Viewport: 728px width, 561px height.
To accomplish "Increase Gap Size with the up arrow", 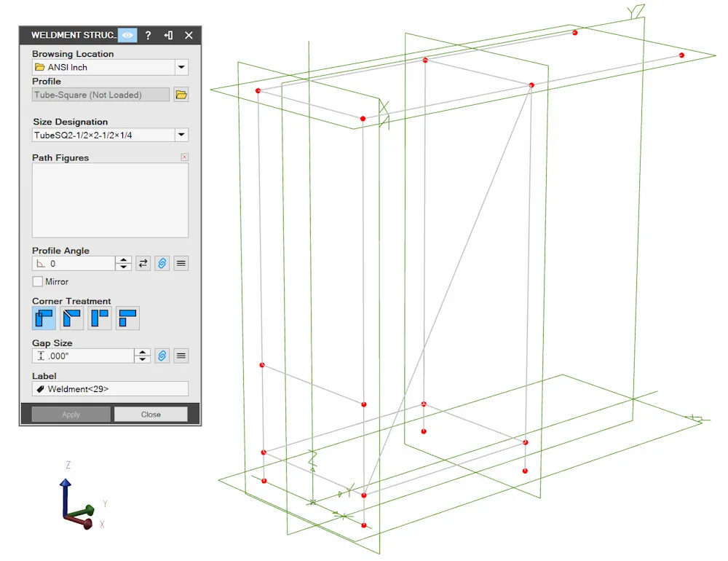I will (142, 353).
